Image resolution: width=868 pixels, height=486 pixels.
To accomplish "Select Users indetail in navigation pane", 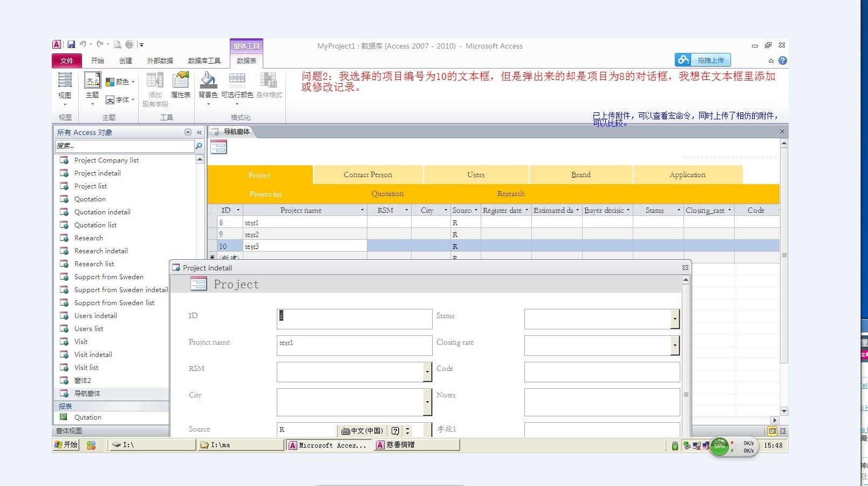I will 95,316.
